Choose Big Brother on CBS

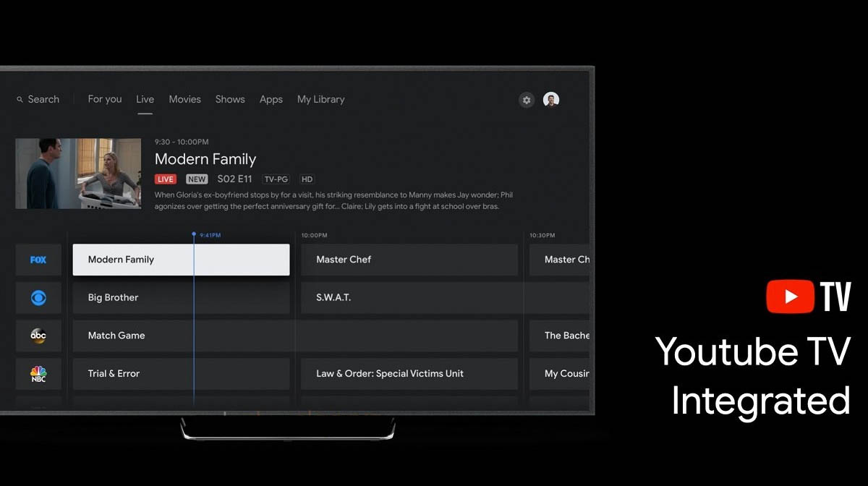coord(181,297)
